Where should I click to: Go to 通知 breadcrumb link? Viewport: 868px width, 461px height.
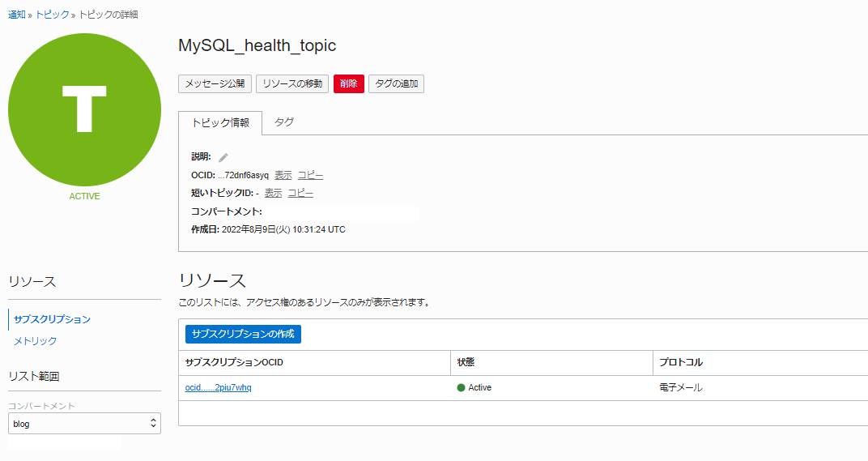17,15
